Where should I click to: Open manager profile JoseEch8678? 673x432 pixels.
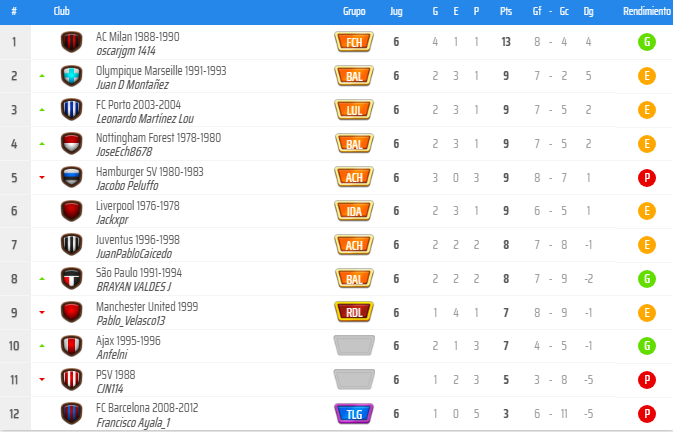click(124, 151)
